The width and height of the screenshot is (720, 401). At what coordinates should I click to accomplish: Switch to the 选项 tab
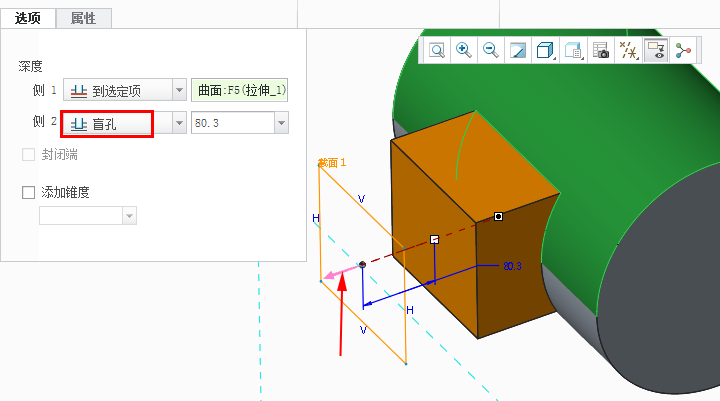(28, 18)
